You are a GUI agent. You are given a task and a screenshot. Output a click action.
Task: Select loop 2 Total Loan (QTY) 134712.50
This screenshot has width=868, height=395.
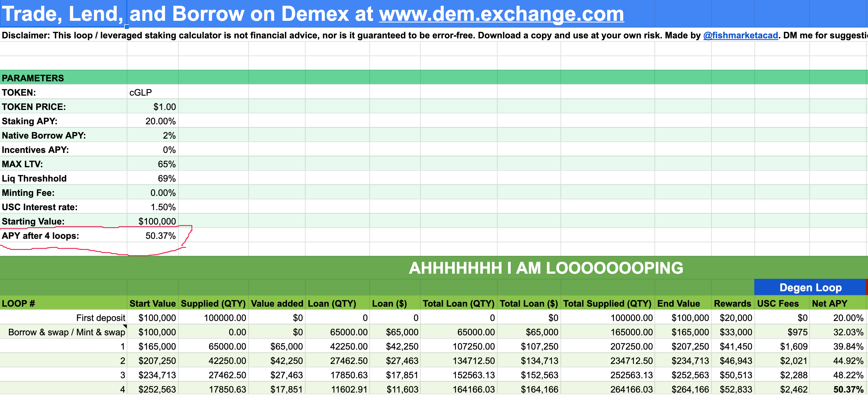459,361
